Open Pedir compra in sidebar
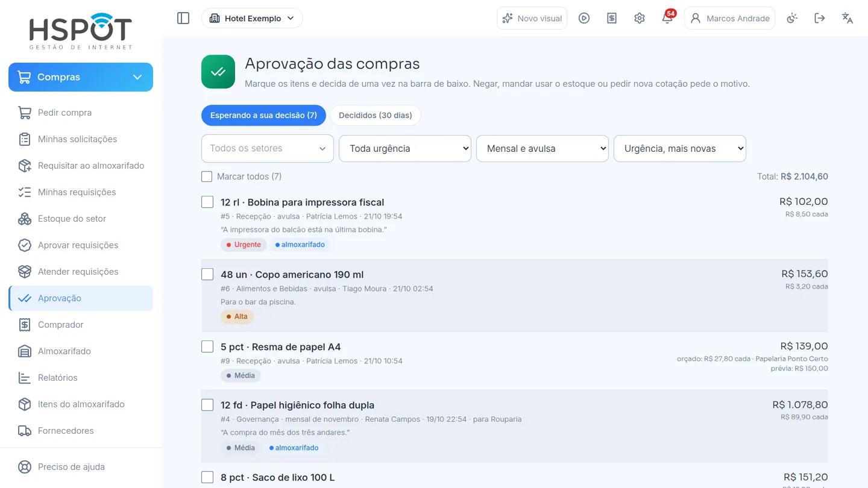 pos(81,113)
